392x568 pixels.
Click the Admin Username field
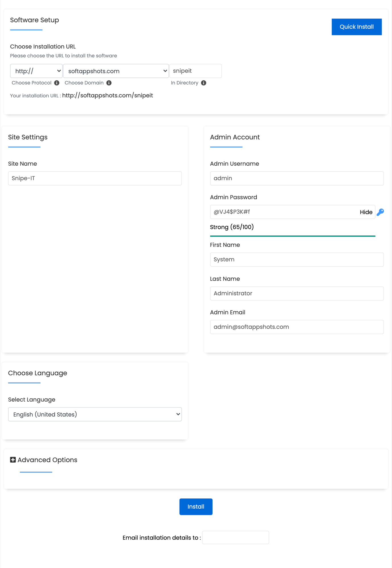297,178
